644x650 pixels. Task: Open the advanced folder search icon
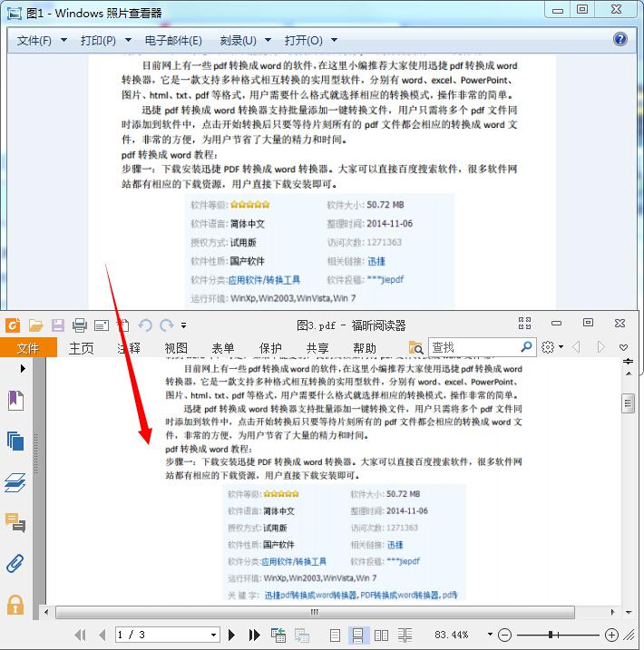coord(415,347)
